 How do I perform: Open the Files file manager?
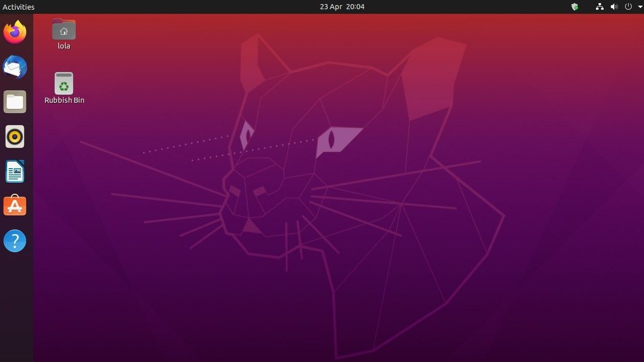[x=15, y=102]
